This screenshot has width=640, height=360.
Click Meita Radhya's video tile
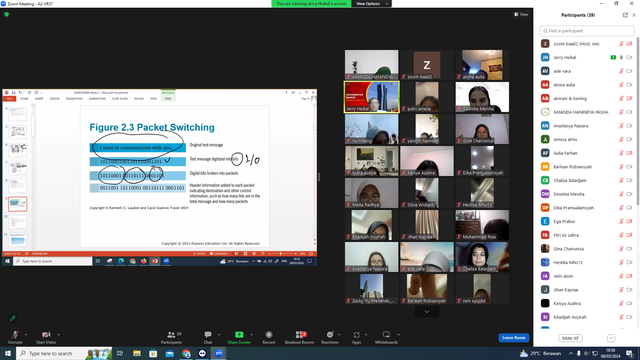tap(371, 193)
